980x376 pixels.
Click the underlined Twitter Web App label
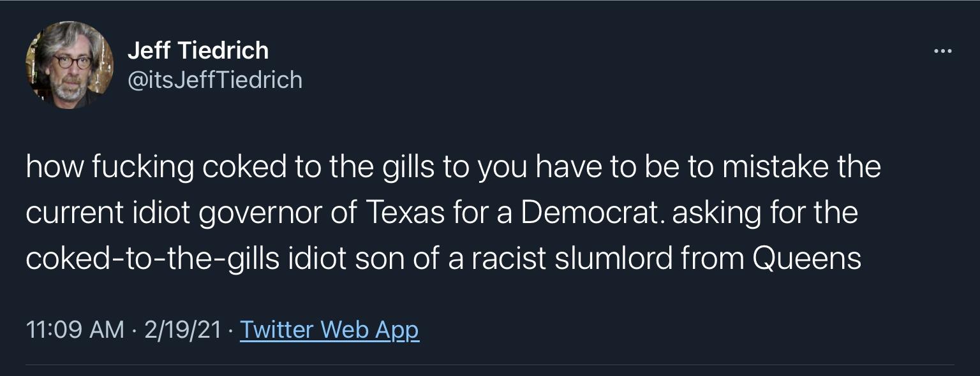329,329
